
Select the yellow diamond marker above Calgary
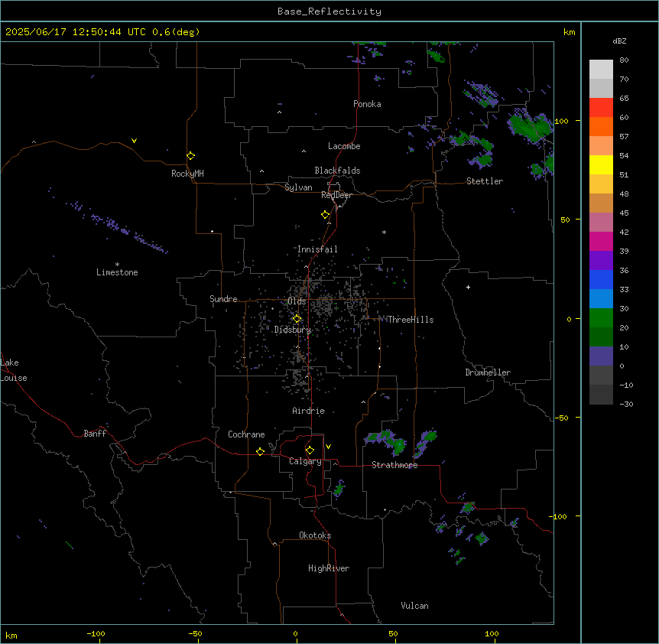310,450
